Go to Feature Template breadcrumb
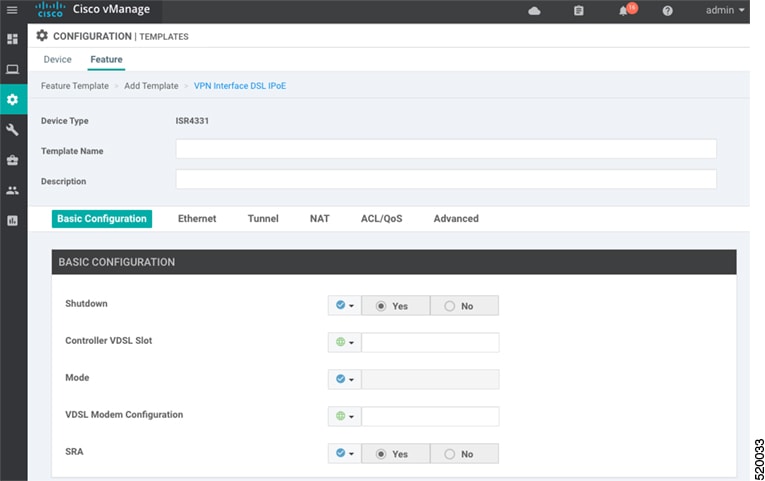 tap(75, 86)
